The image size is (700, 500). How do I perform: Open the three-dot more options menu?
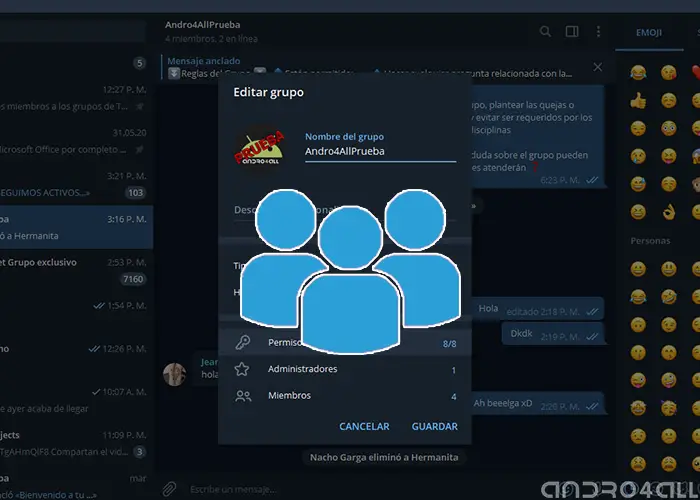click(598, 31)
